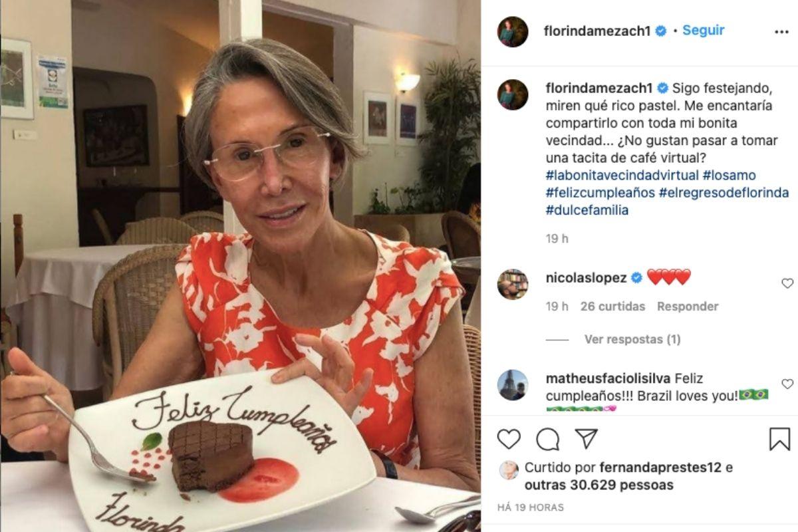
Task: Reply to nicolaslopez's comment via Responder
Action: click(688, 307)
